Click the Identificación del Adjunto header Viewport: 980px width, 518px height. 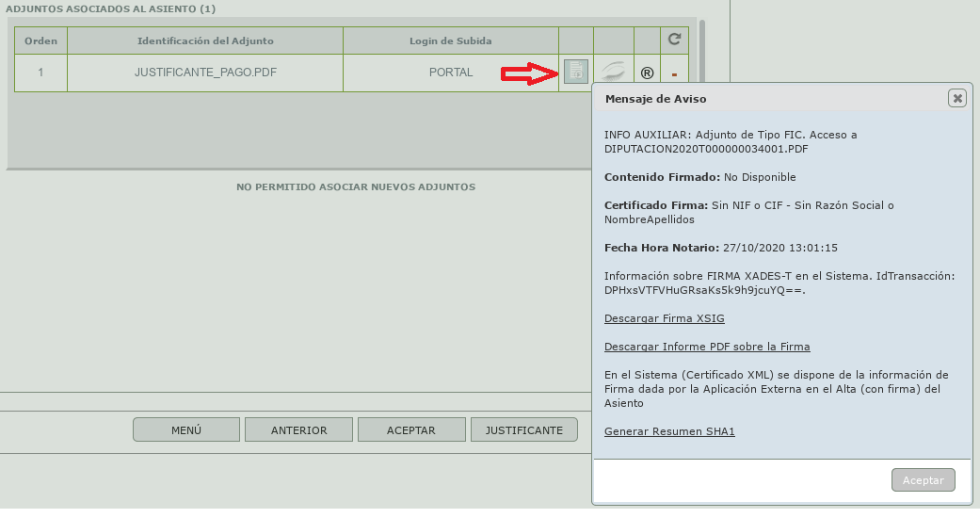pos(205,40)
